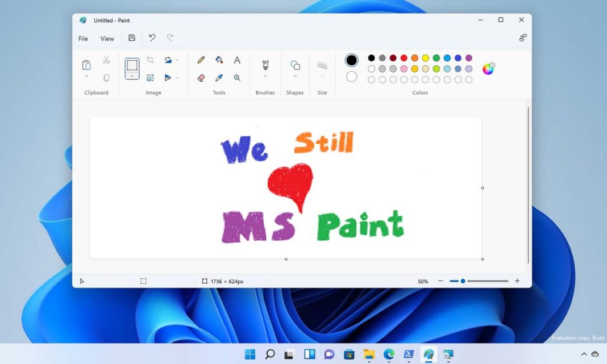Image resolution: width=607 pixels, height=364 pixels.
Task: Pick a color with the Color picker tool
Action: [219, 77]
